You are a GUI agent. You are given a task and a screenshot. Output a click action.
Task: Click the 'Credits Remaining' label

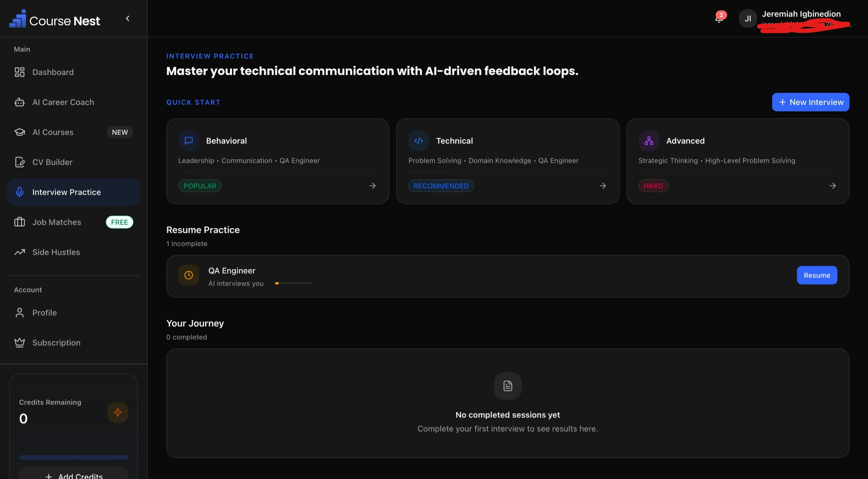click(x=50, y=402)
